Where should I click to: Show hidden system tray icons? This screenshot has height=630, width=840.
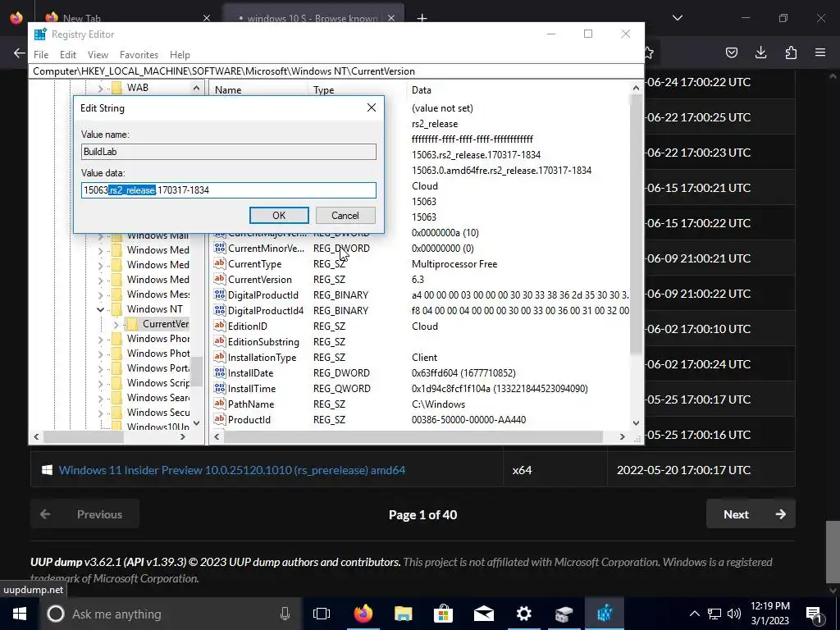point(694,614)
